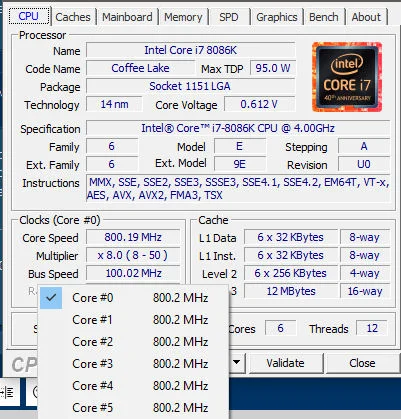The height and width of the screenshot is (419, 401).
Task: Select the CPU tab
Action: 29,16
